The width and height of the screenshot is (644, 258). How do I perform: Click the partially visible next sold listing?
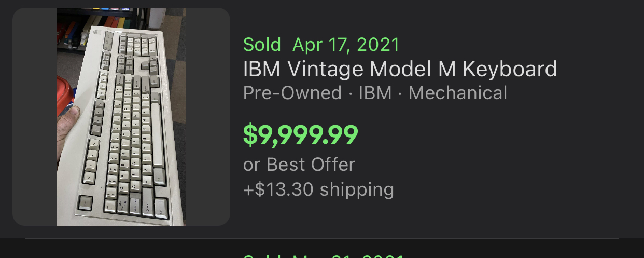(321, 253)
